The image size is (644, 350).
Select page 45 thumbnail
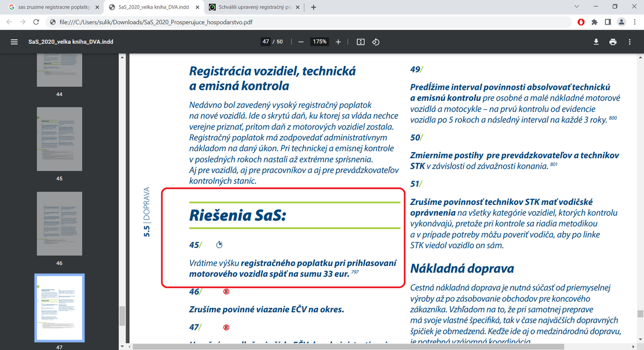click(59, 138)
